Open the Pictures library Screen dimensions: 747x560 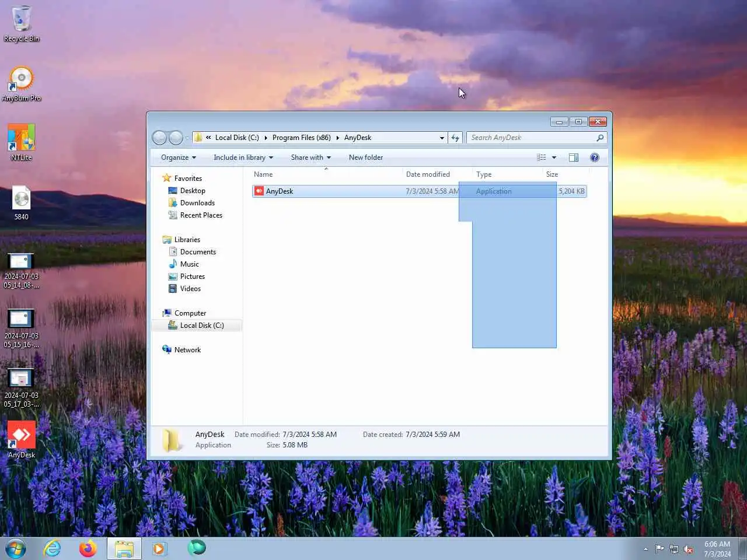tap(193, 276)
